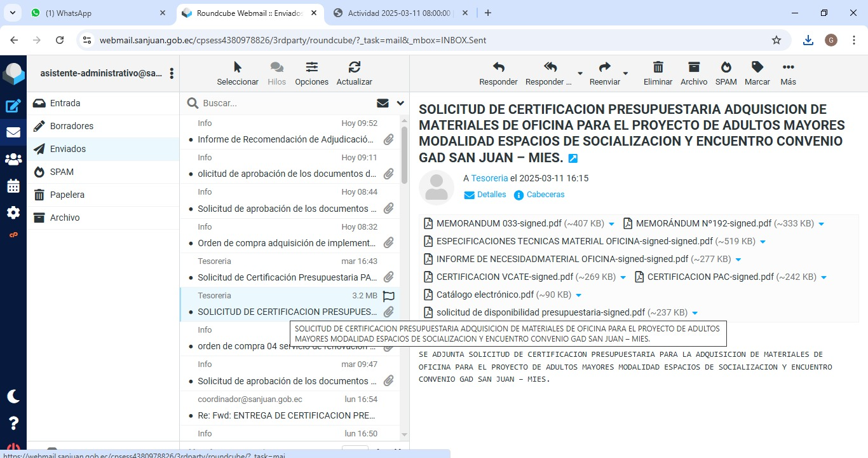Click the Actualizar refresh icon
The width and height of the screenshot is (868, 458).
[354, 67]
